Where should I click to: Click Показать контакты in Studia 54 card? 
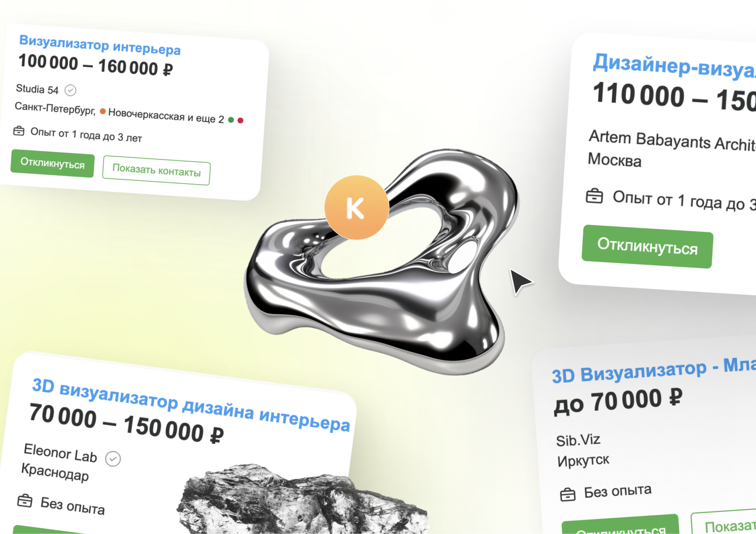pyautogui.click(x=156, y=170)
